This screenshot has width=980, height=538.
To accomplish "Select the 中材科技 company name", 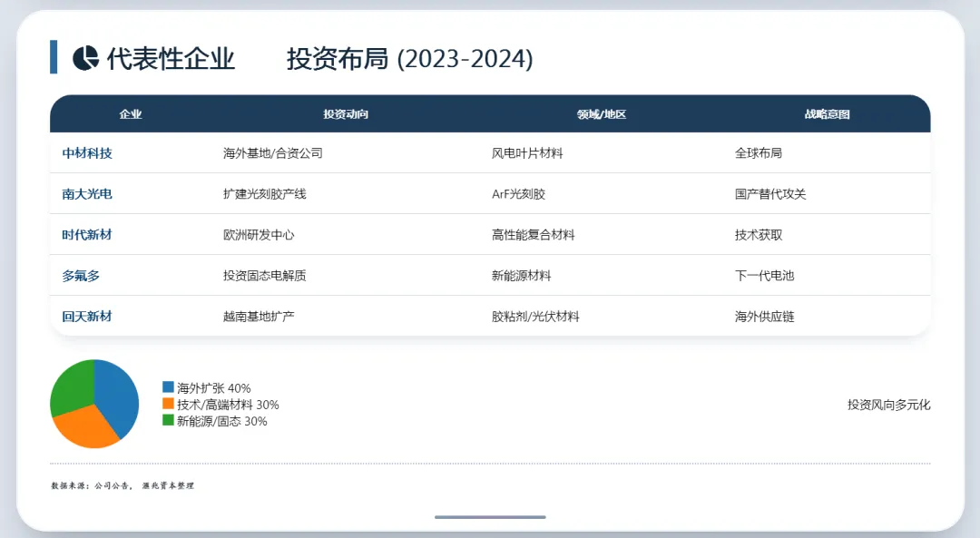I will 87,153.
